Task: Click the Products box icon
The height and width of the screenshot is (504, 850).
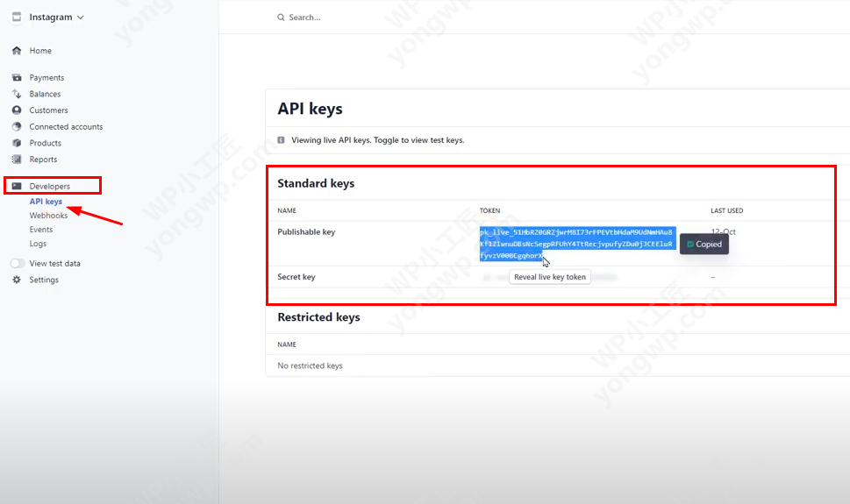Action: 17,143
